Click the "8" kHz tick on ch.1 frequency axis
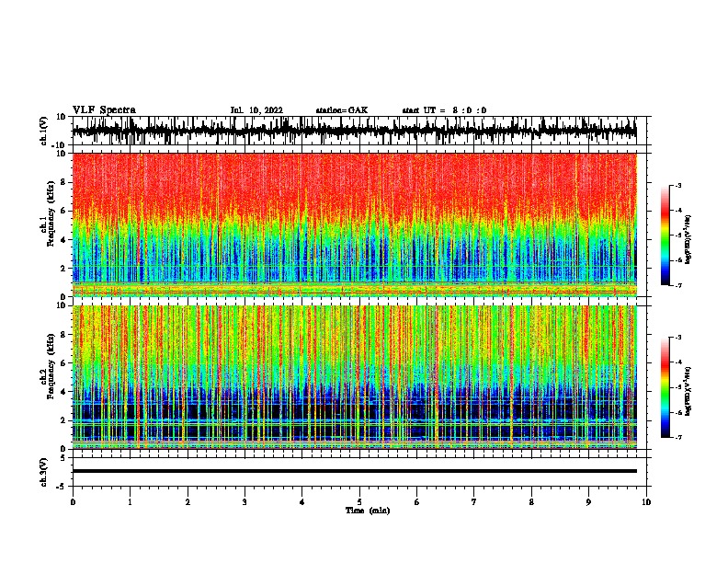This screenshot has height=563, width=728. coord(63,182)
